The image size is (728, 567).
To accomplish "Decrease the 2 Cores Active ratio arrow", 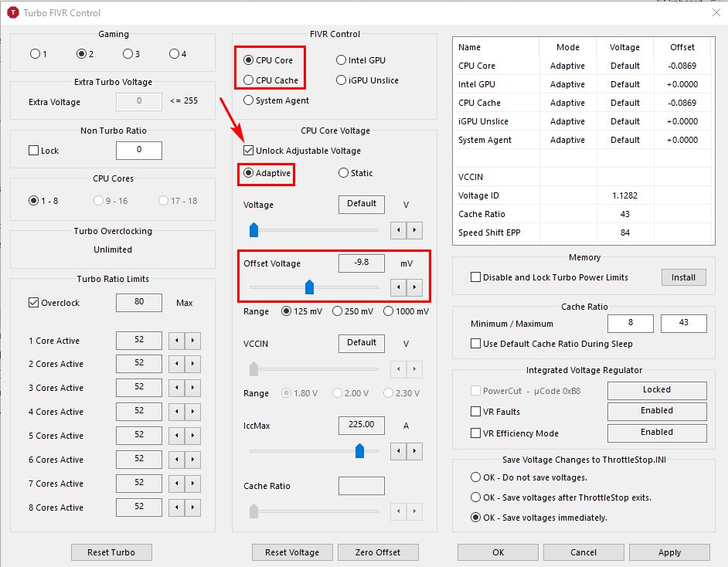I will click(x=176, y=364).
